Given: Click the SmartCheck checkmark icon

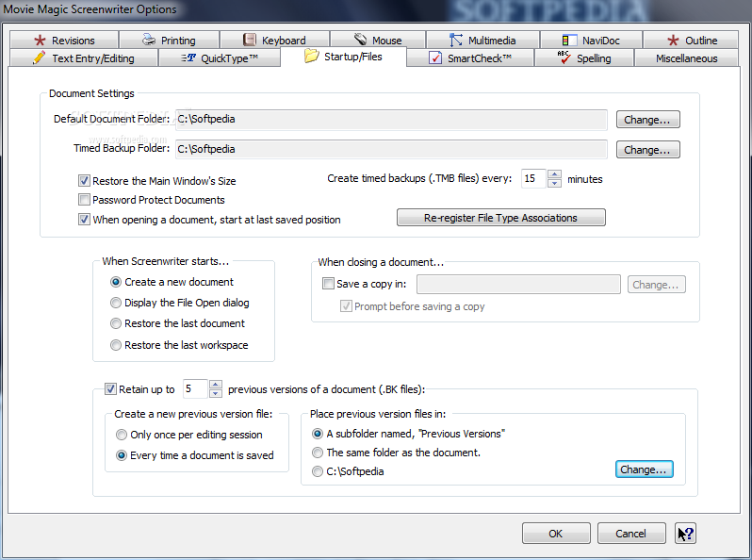Looking at the screenshot, I should click(x=435, y=58).
